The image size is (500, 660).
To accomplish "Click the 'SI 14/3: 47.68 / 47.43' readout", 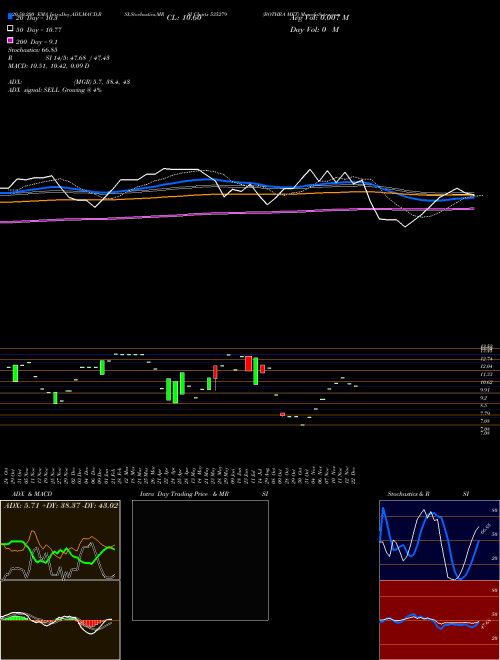I will (x=78, y=58).
